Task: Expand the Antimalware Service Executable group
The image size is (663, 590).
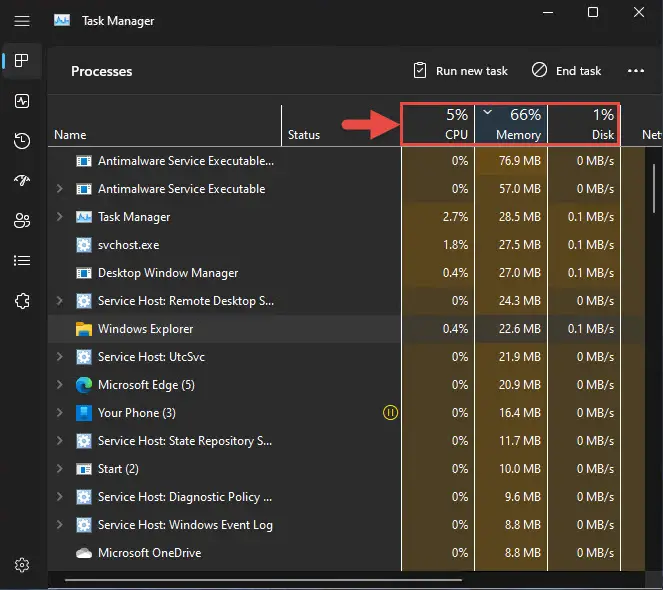Action: (x=60, y=189)
